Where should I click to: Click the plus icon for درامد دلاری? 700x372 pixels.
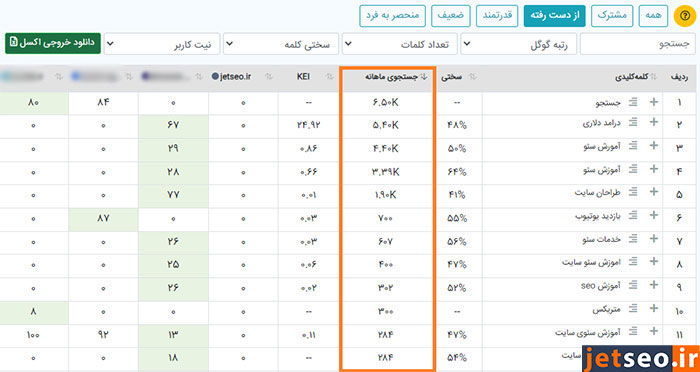coord(654,122)
